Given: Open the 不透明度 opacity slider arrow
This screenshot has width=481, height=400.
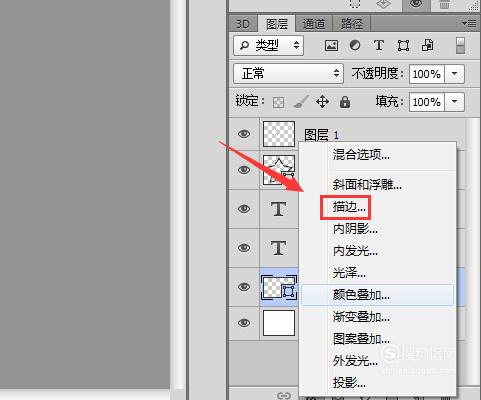Looking at the screenshot, I should coord(455,74).
